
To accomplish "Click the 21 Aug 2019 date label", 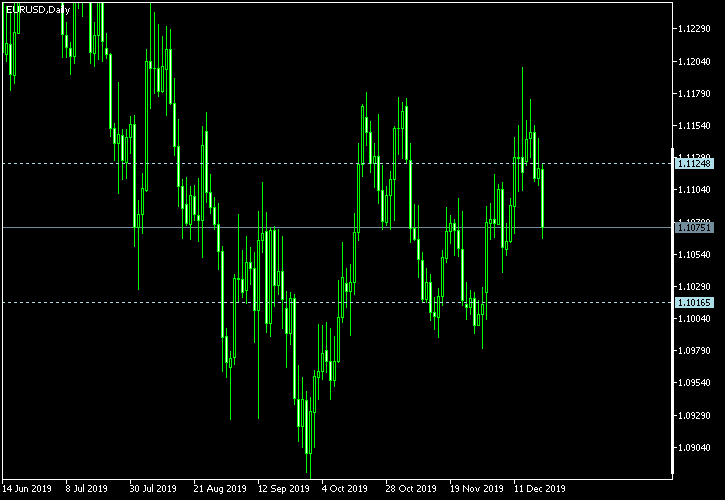I will click(x=220, y=489).
